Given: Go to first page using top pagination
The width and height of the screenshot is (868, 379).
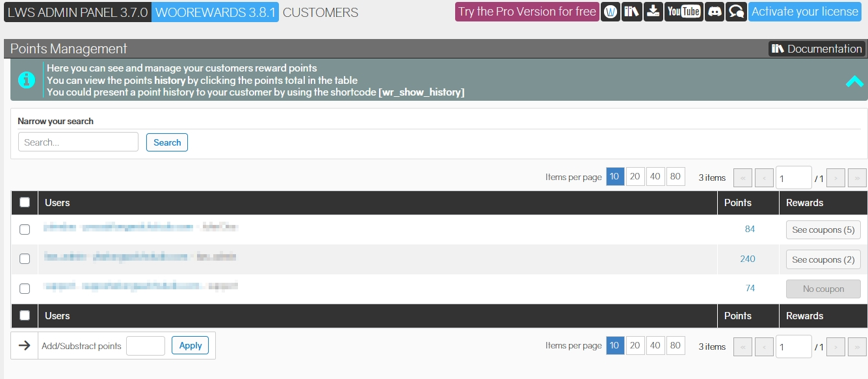Looking at the screenshot, I should click(x=743, y=178).
